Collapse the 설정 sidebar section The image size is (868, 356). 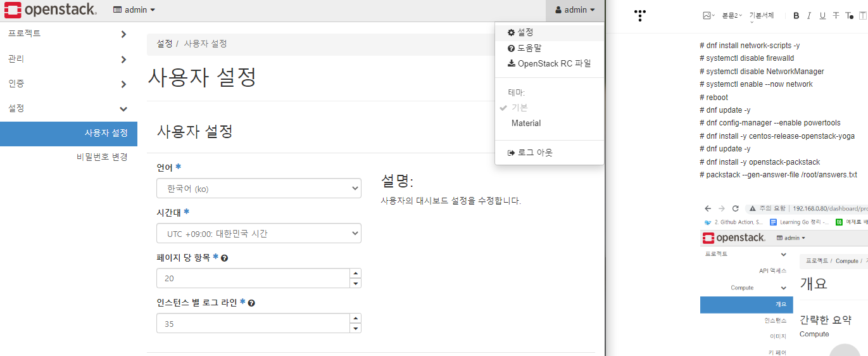68,108
